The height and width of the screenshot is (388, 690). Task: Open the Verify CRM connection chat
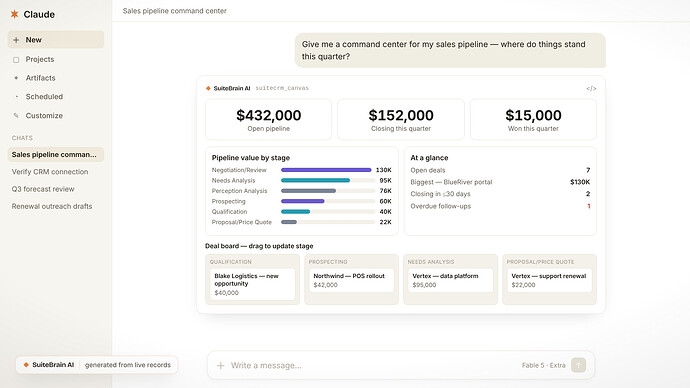(x=56, y=172)
